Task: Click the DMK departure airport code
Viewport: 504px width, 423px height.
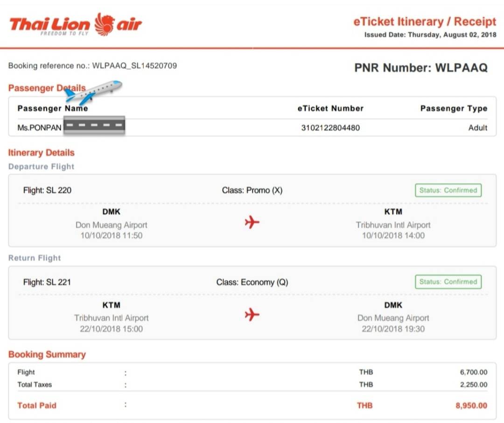Action: (x=111, y=212)
